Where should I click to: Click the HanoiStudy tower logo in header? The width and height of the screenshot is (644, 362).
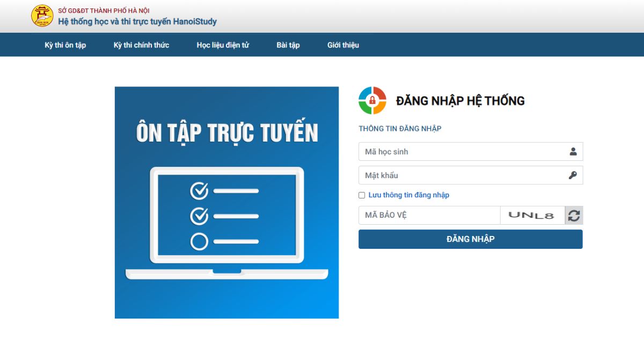(x=41, y=16)
